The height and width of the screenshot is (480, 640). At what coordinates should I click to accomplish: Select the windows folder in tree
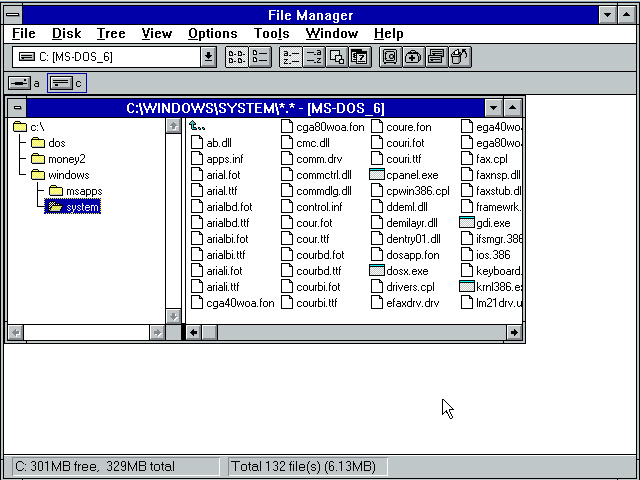point(60,175)
